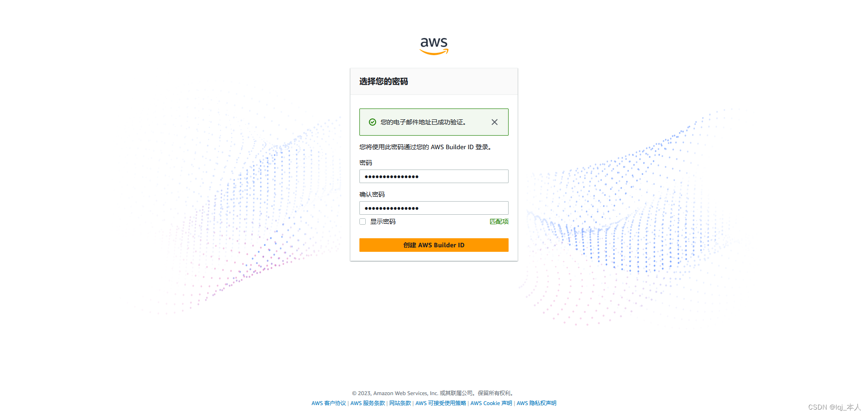Click the green 匹配项 indicator text
The width and height of the screenshot is (868, 415).
[499, 222]
